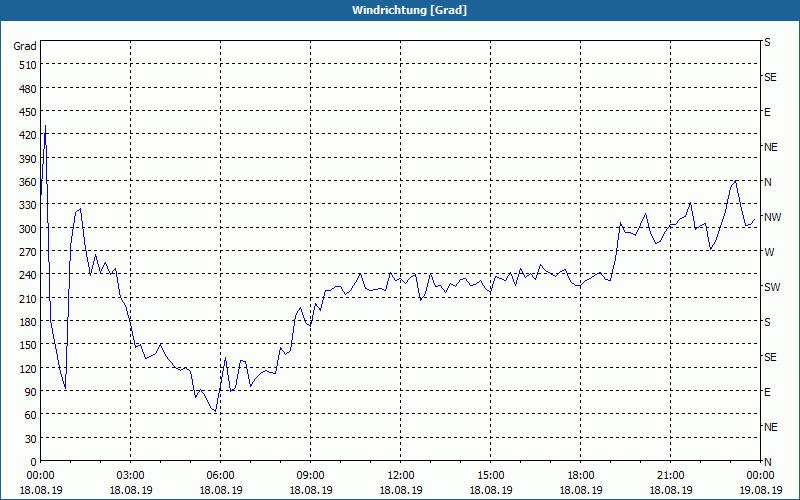The image size is (800, 500).
Task: Click the 90 degree axis label
Action: (x=31, y=392)
